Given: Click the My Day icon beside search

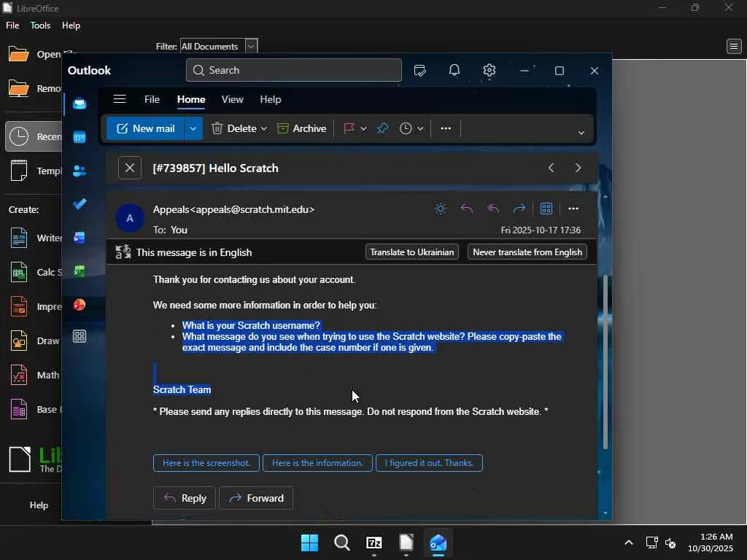Looking at the screenshot, I should click(419, 71).
